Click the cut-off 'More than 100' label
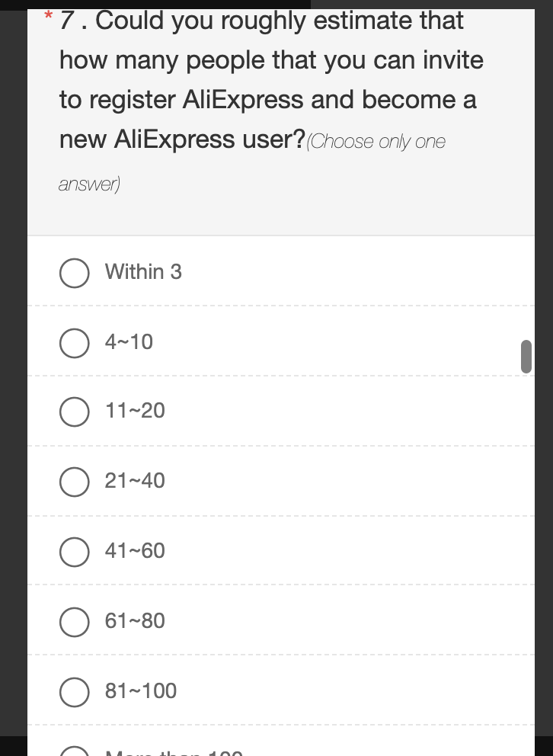553x756 pixels. click(174, 752)
